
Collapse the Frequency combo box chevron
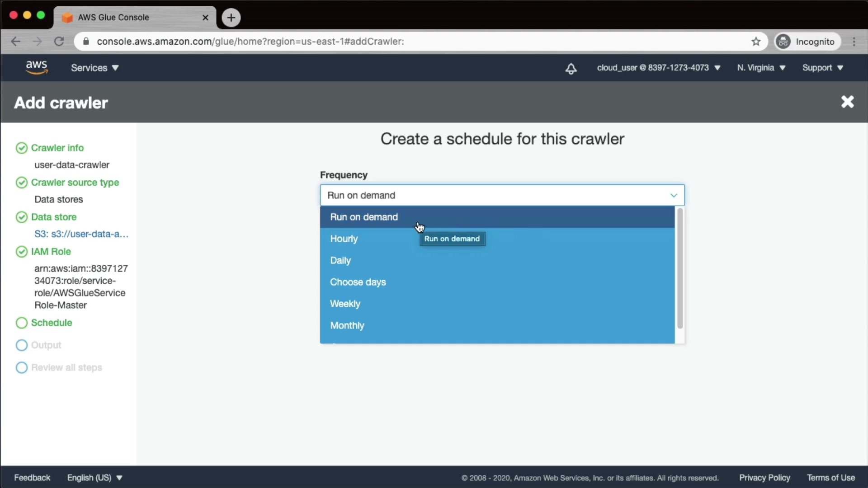click(x=674, y=195)
